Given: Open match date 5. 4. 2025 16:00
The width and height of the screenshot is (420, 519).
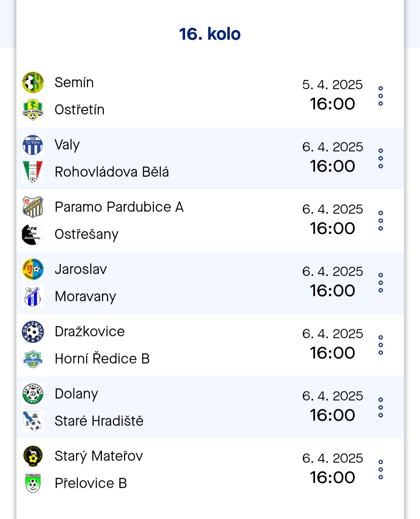Looking at the screenshot, I should (x=332, y=95).
